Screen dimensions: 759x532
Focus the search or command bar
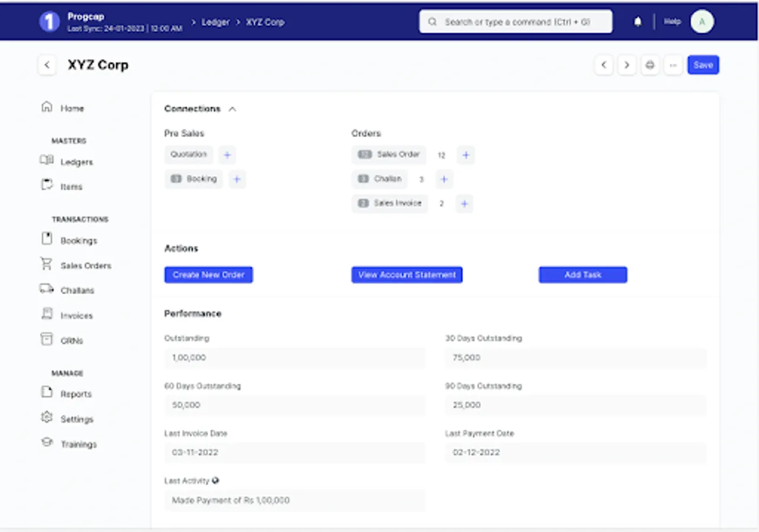tap(515, 22)
